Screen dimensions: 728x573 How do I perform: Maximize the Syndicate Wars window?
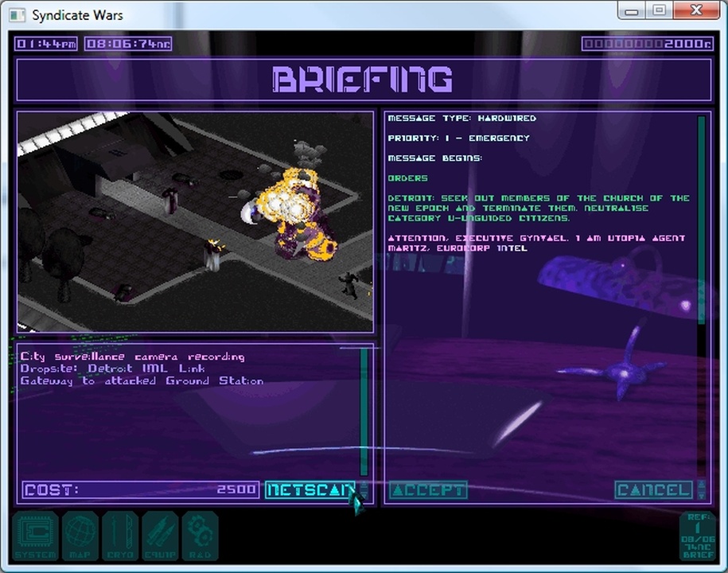[659, 10]
